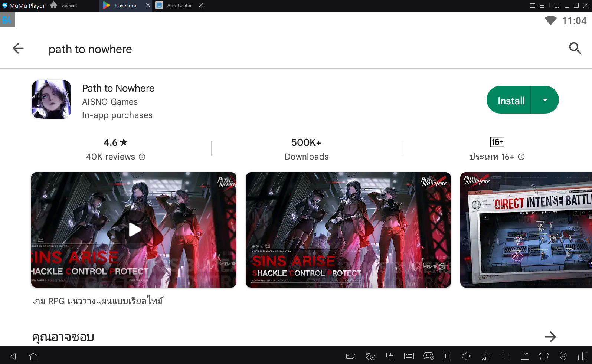The height and width of the screenshot is (364, 592).
Task: Open the keyboard mapping tool
Action: tap(409, 356)
